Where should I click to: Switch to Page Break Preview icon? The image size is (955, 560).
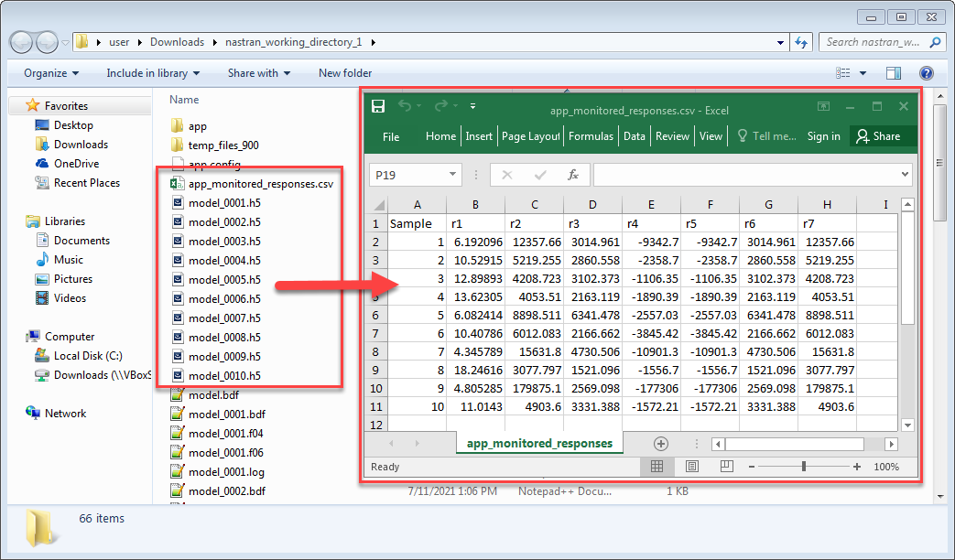tap(727, 467)
